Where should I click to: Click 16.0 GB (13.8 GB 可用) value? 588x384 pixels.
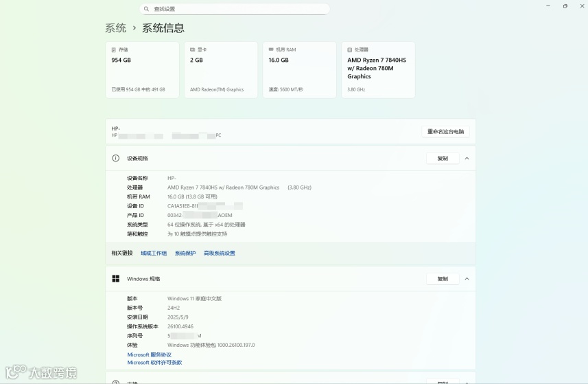192,196
